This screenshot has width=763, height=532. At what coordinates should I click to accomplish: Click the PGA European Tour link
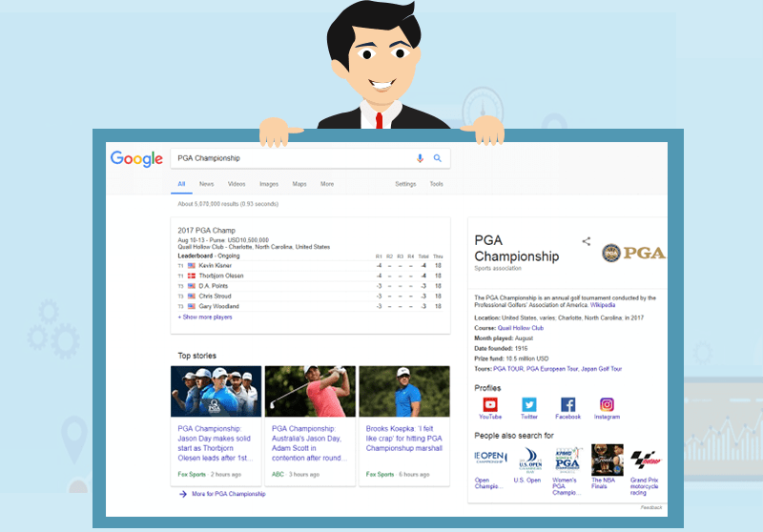552,369
